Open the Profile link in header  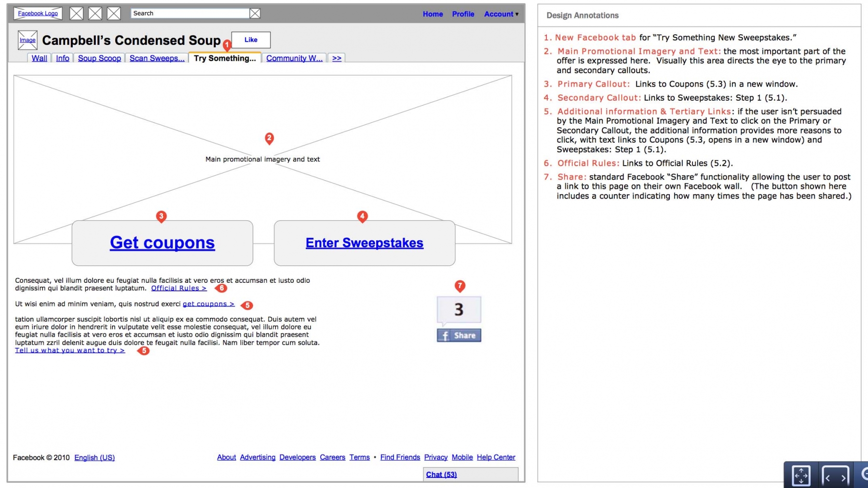point(463,14)
